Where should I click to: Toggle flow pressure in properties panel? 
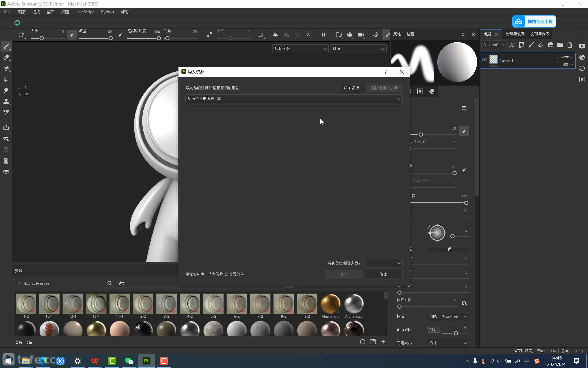tap(464, 170)
